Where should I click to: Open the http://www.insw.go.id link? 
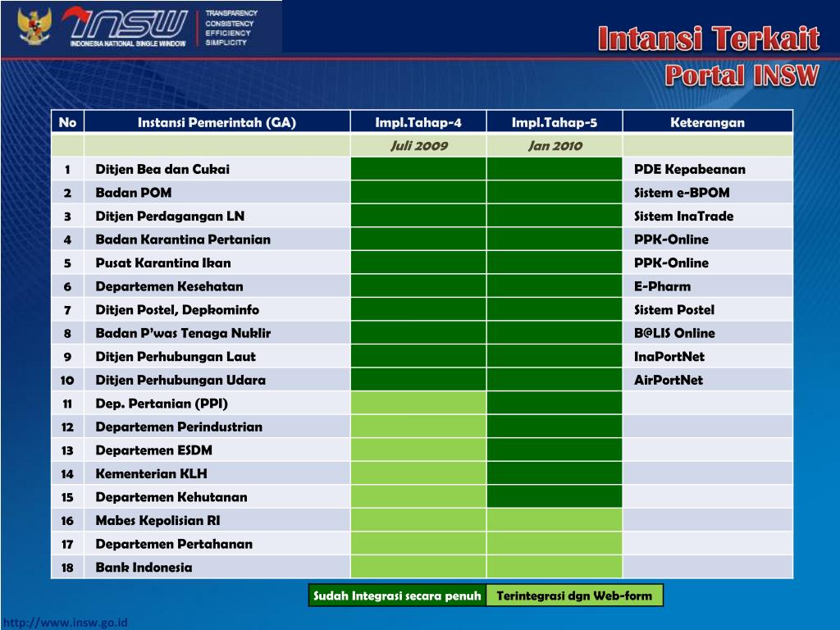[67, 622]
